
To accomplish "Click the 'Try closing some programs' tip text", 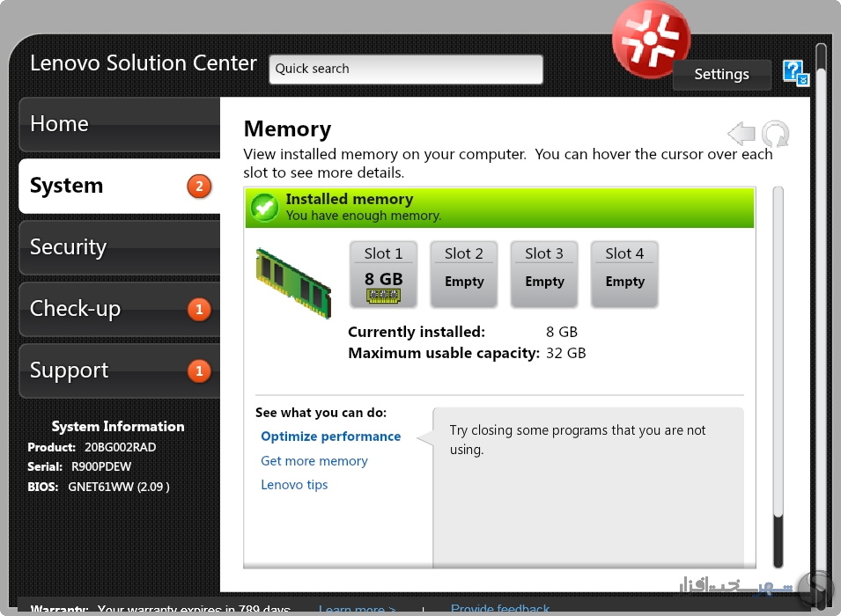I will [578, 440].
